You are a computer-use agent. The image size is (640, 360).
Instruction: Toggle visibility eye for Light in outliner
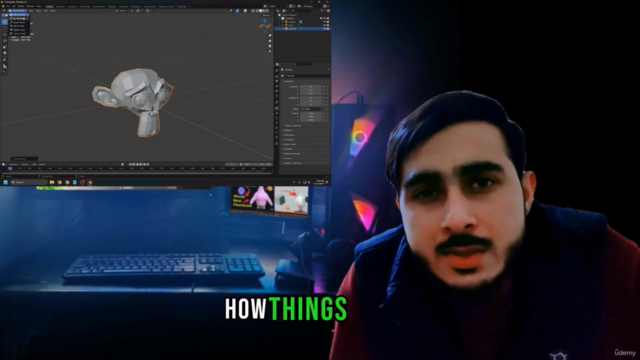pos(324,25)
